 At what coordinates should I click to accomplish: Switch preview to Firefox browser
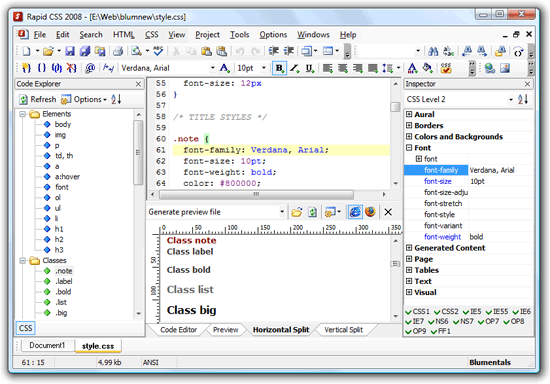click(370, 212)
